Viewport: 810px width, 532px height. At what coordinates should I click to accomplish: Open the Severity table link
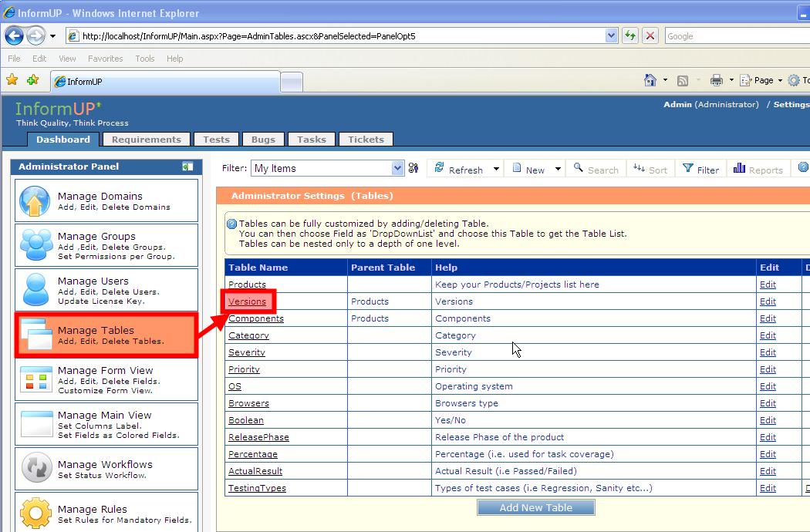[247, 352]
